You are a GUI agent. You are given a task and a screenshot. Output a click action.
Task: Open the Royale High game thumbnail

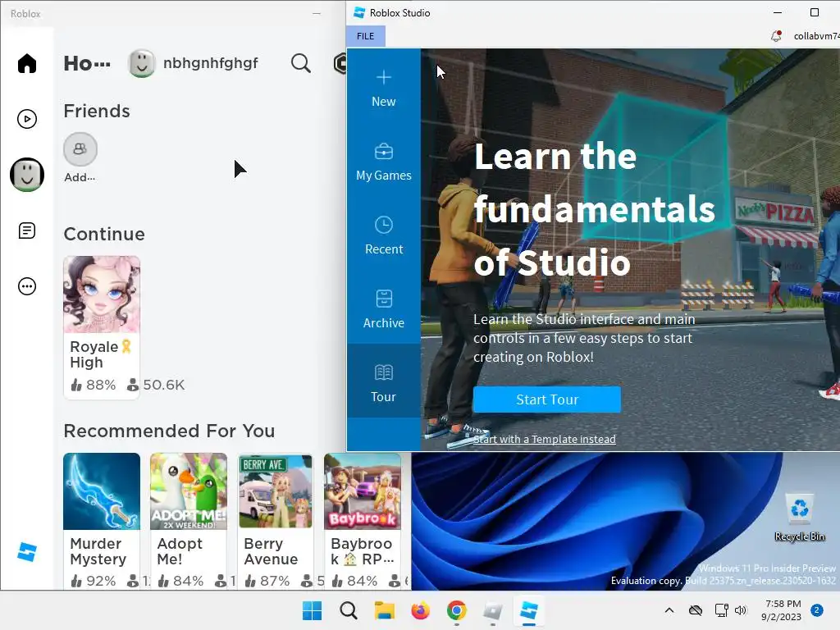102,294
